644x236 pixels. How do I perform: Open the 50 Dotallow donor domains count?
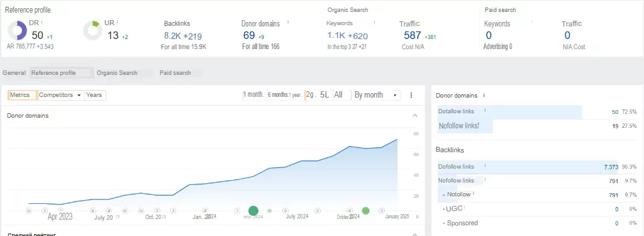pos(615,112)
